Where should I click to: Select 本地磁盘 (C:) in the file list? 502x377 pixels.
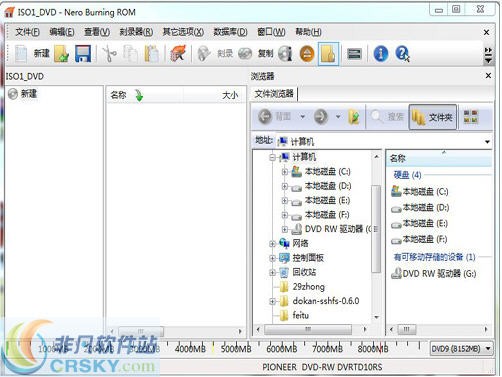coord(419,192)
